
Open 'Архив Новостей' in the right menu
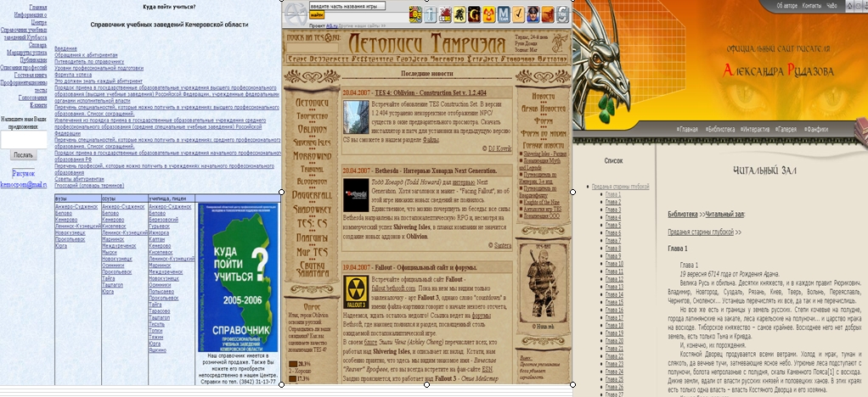[x=543, y=109]
